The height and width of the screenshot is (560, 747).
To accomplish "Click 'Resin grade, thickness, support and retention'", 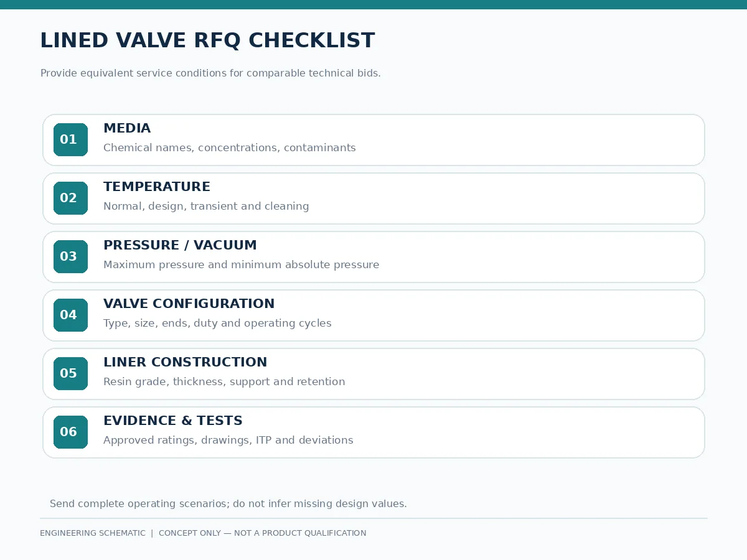I will point(224,382).
